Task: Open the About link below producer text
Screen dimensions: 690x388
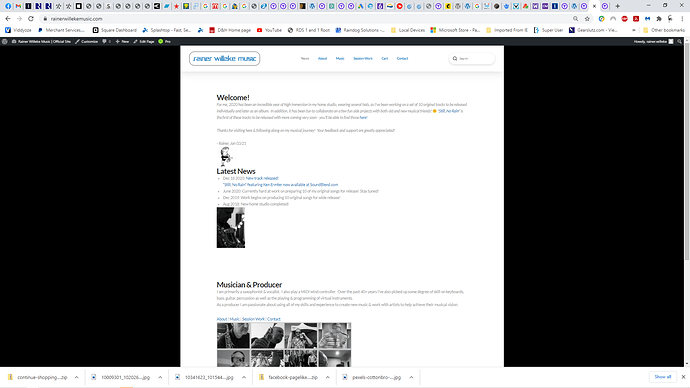Action: (x=222, y=319)
